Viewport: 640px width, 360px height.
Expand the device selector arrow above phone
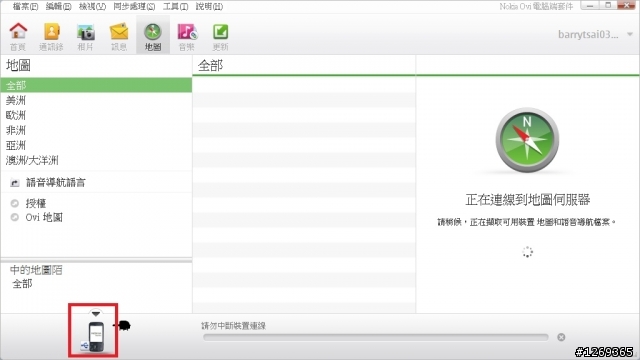[x=96, y=313]
